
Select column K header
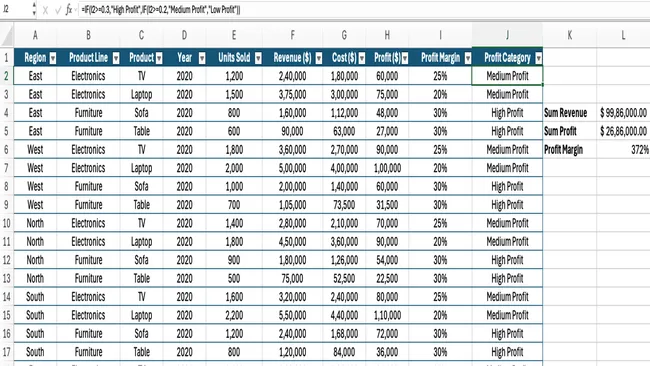click(x=570, y=36)
